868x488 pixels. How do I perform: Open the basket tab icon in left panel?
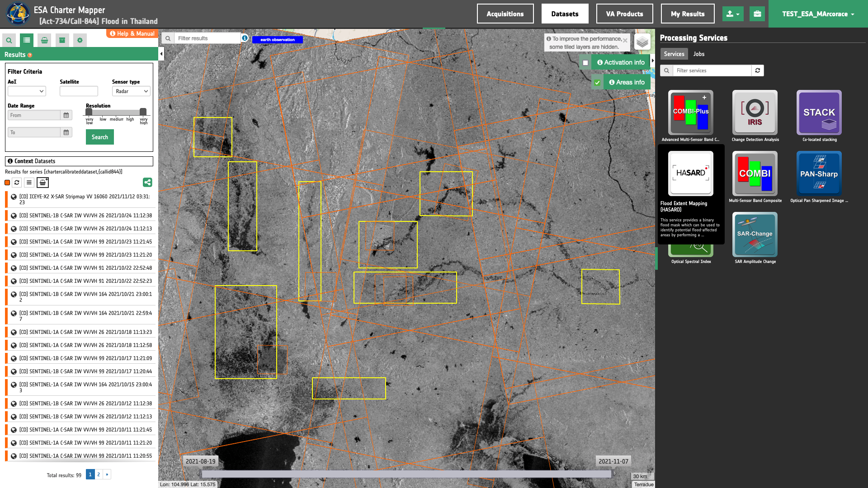point(44,40)
